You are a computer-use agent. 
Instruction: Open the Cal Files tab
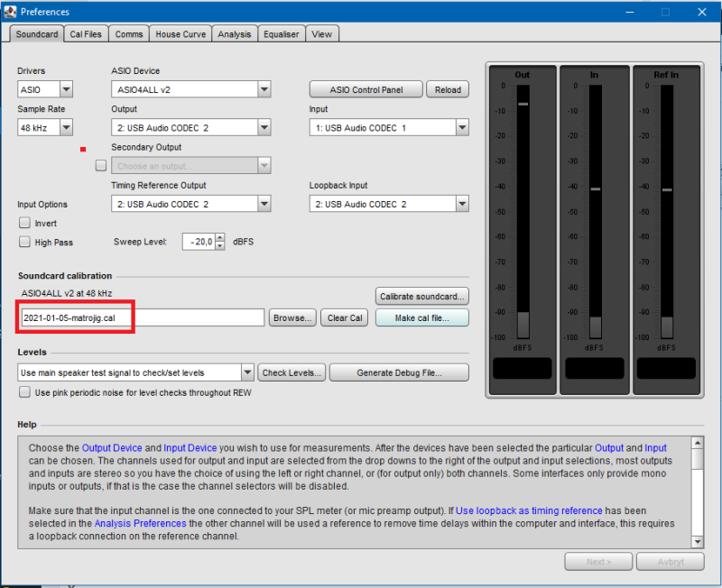point(86,34)
